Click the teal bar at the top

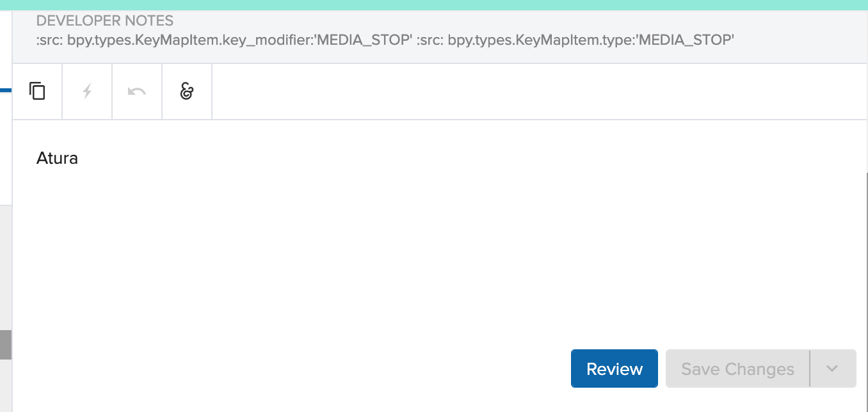(434, 4)
